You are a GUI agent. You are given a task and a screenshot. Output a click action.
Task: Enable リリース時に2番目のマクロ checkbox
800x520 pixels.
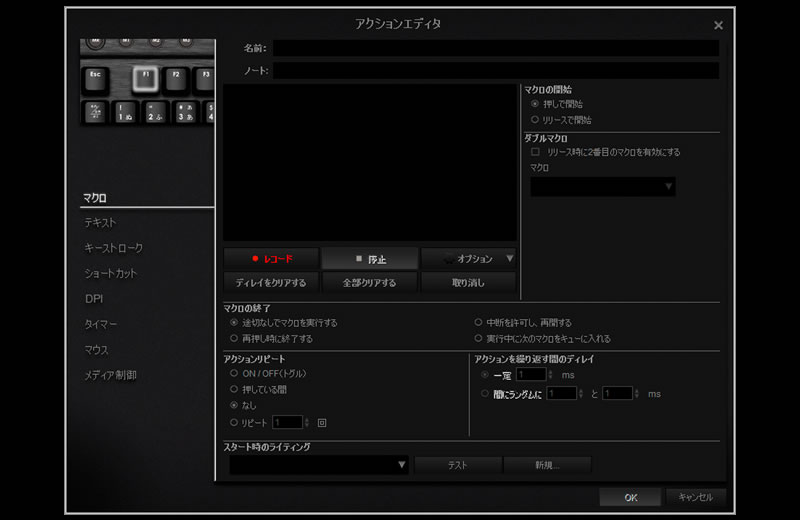click(x=535, y=152)
